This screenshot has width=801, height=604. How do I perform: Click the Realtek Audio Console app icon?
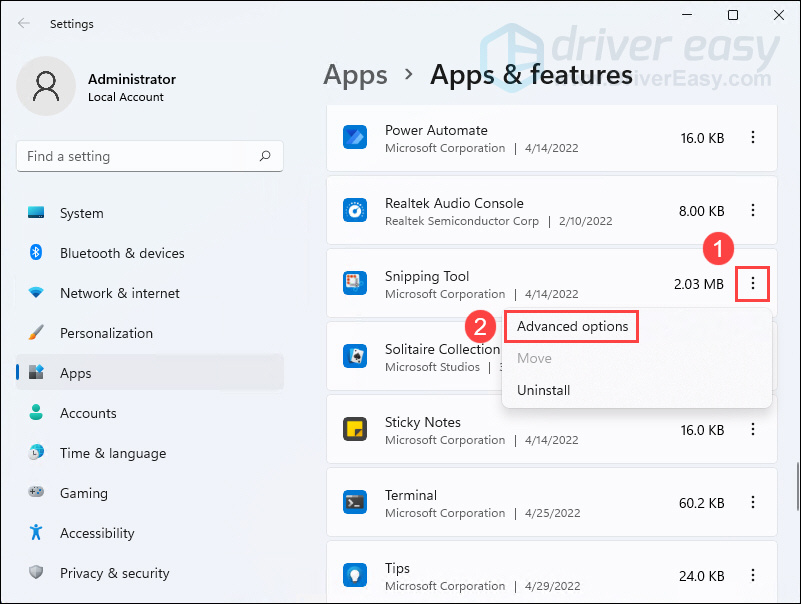355,211
